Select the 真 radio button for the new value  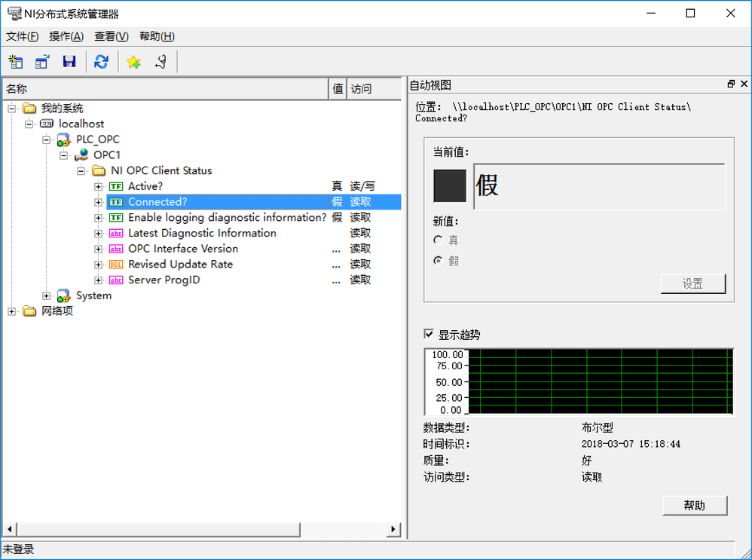click(x=438, y=240)
